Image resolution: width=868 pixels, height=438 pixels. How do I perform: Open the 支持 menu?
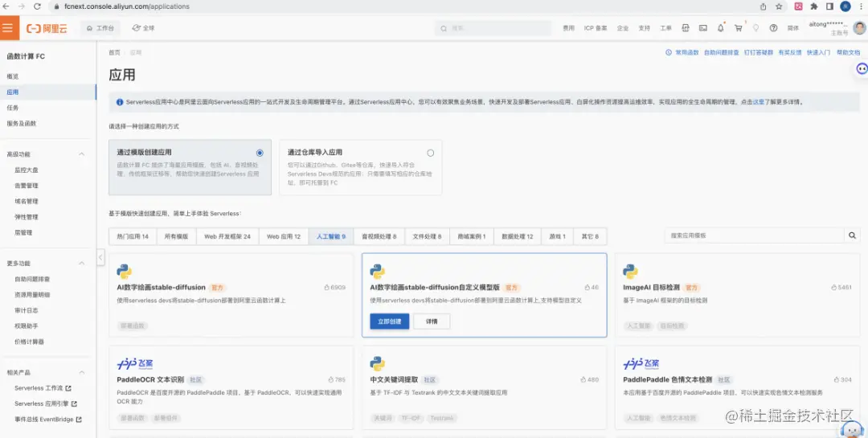pyautogui.click(x=645, y=28)
